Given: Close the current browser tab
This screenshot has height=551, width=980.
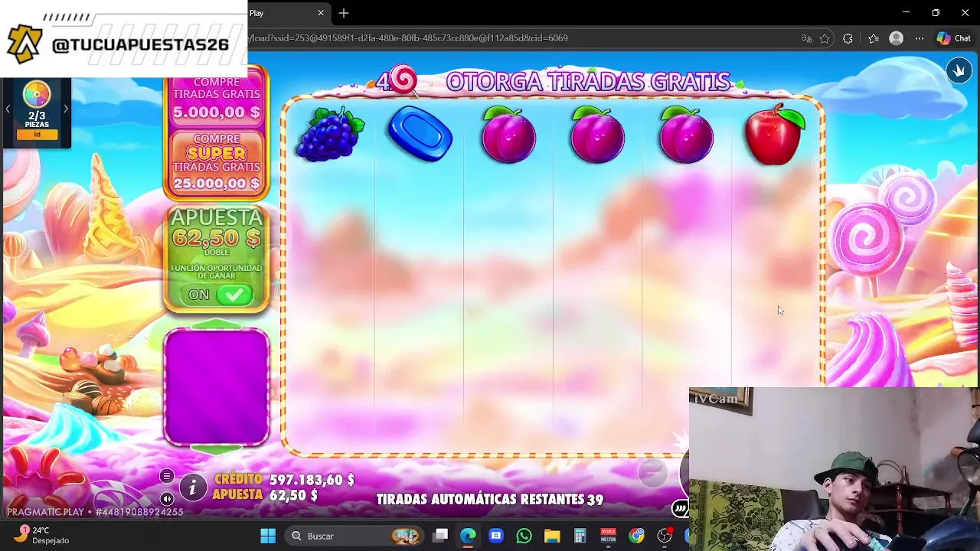Looking at the screenshot, I should pos(321,13).
